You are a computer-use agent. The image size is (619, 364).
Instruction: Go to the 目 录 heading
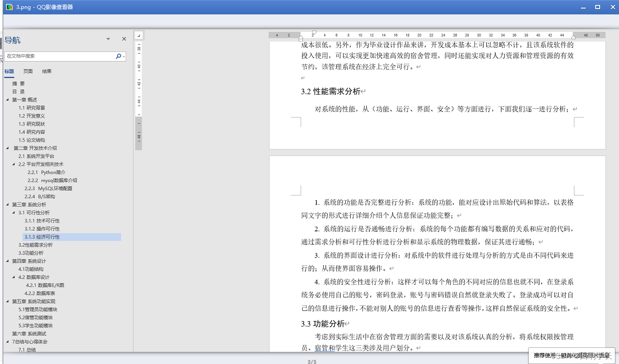point(18,92)
